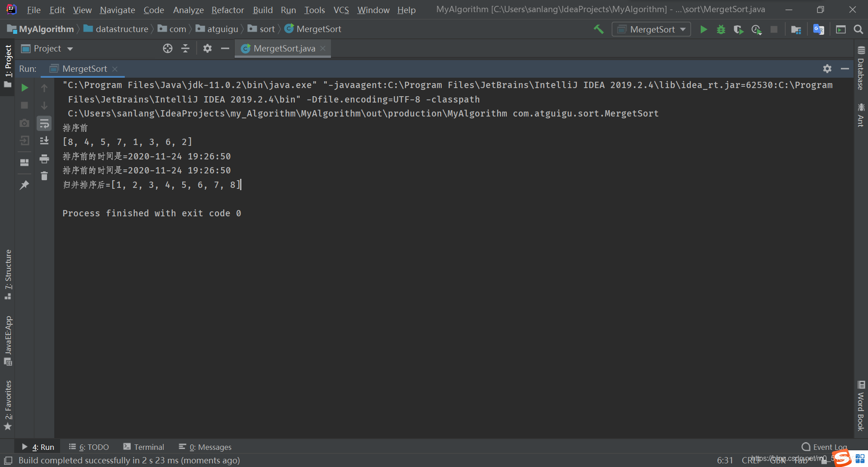Click the Translate icon in toolbar

[x=818, y=29]
